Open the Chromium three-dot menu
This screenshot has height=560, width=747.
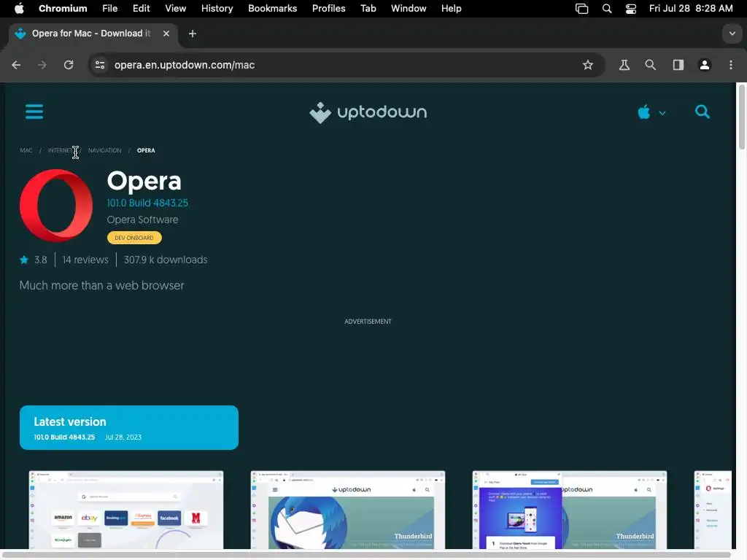(731, 65)
